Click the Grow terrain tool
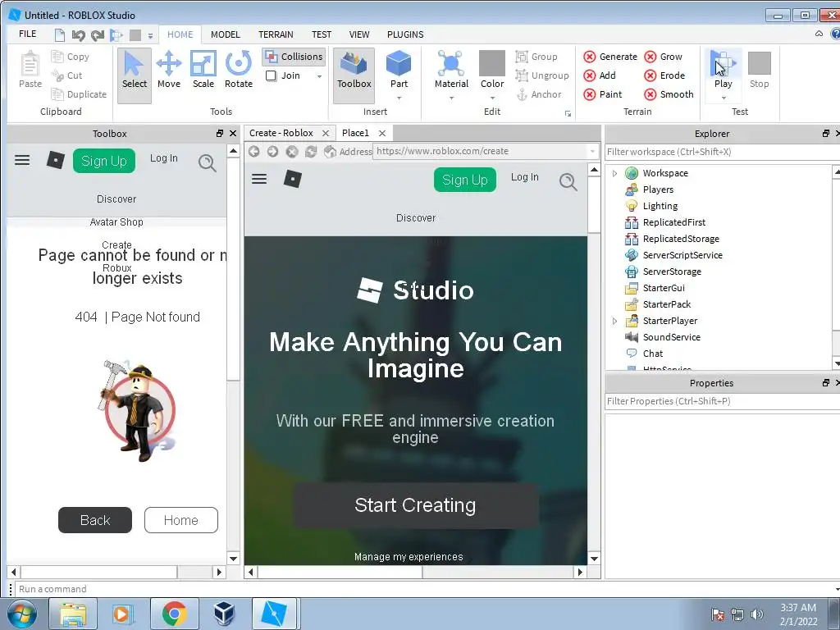 pyautogui.click(x=663, y=57)
